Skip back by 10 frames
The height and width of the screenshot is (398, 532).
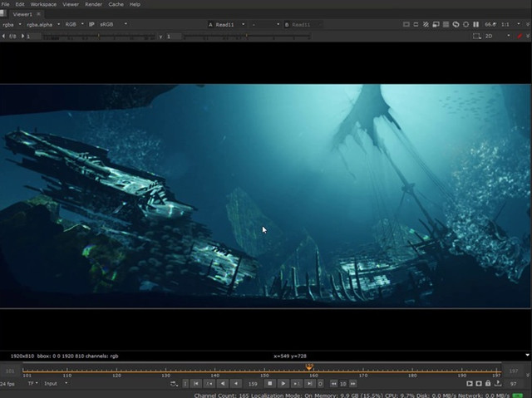click(x=334, y=384)
